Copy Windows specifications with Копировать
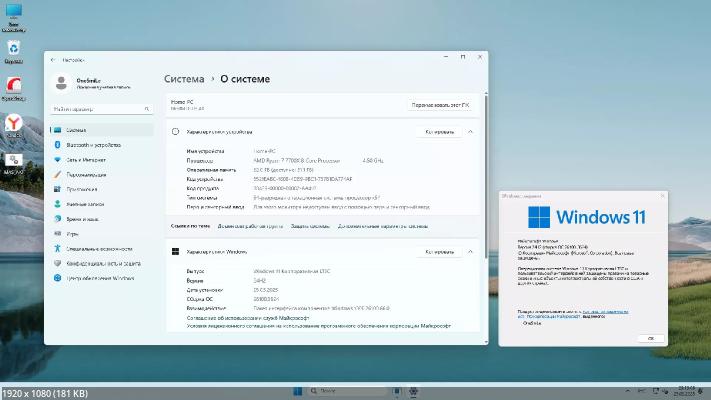Screen dimensions: 711x400 point(439,252)
